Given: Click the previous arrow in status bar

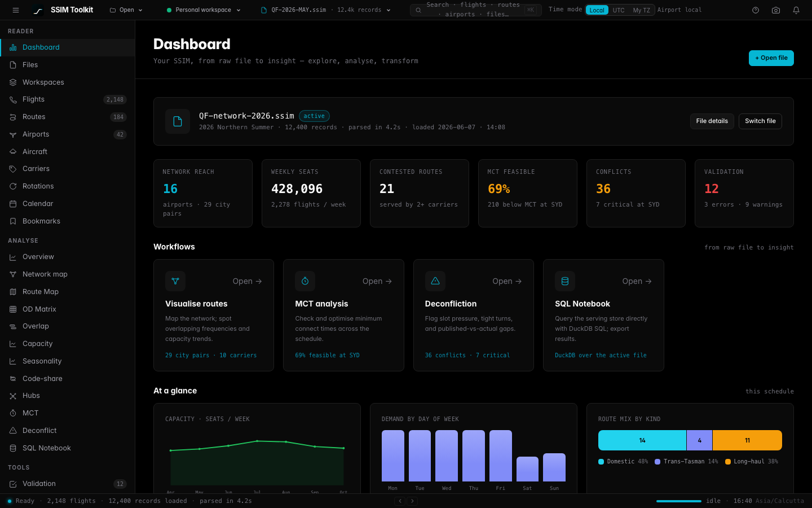Looking at the screenshot, I should click(400, 501).
